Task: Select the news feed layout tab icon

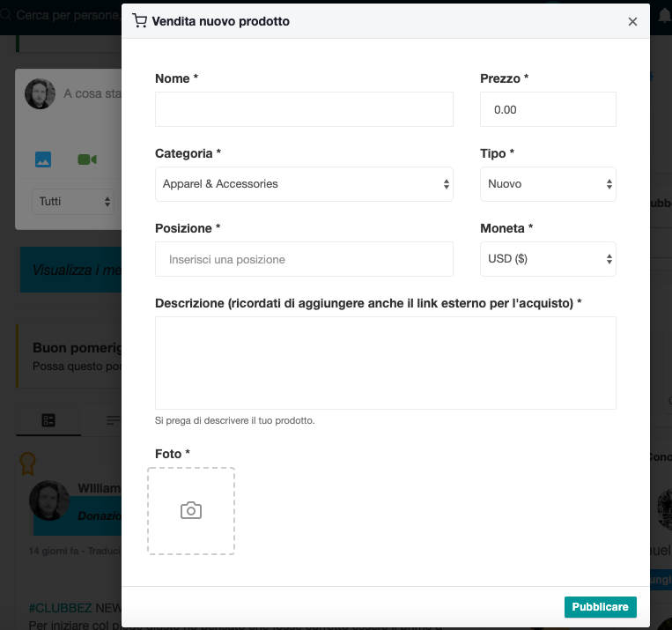Action: tap(48, 420)
